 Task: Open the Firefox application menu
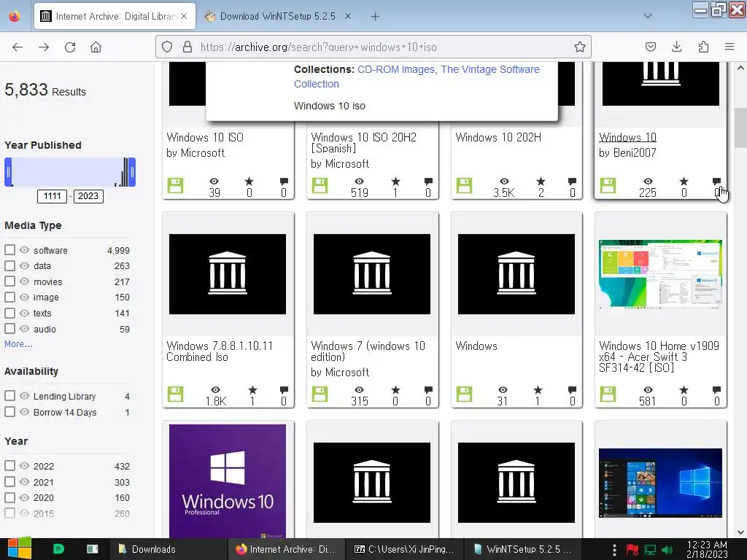(729, 47)
